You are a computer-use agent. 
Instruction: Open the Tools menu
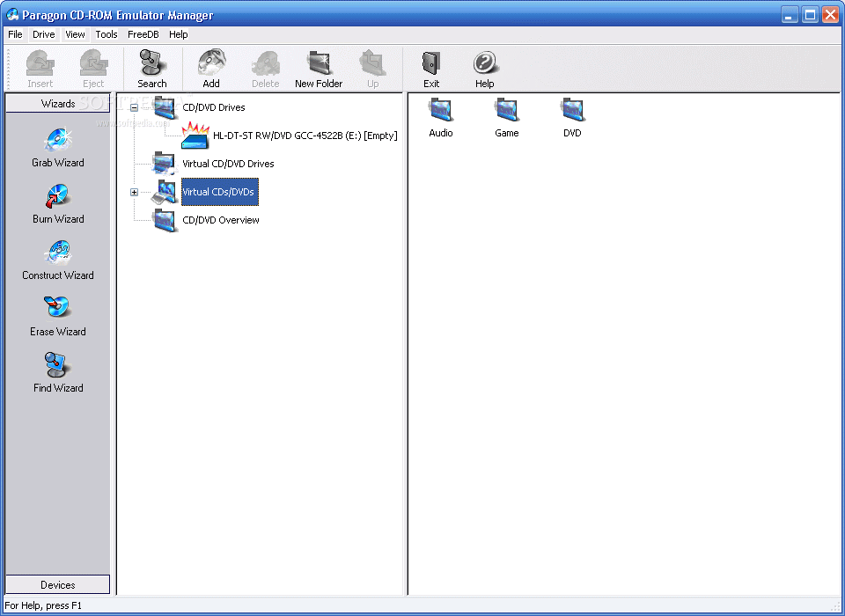coord(107,34)
